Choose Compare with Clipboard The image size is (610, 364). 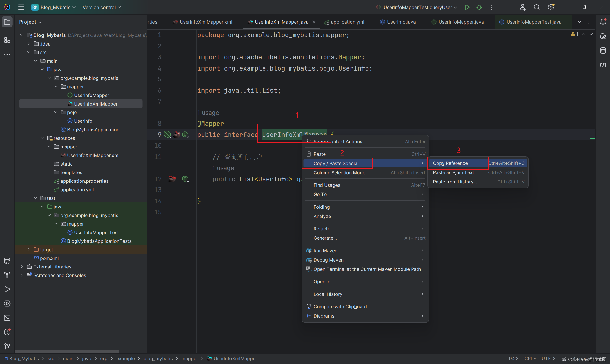coord(365,307)
